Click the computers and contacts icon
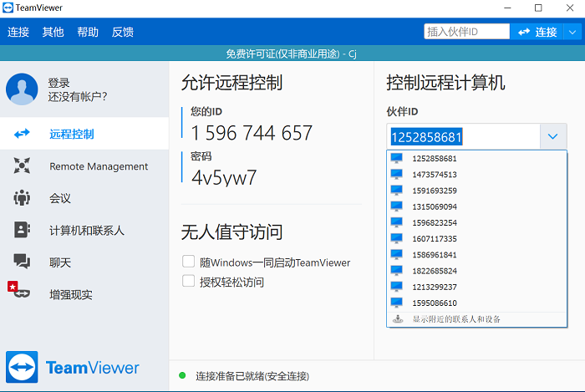Viewport: 585px width, 392px height. [x=22, y=230]
